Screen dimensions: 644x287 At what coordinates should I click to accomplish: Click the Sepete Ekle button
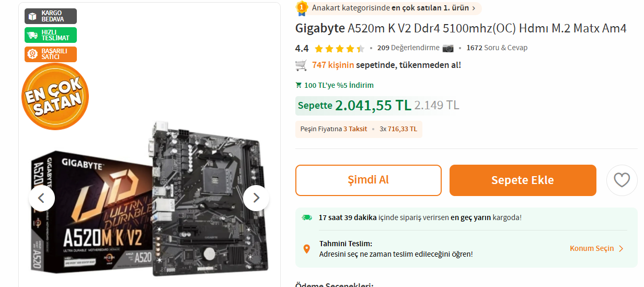point(523,180)
